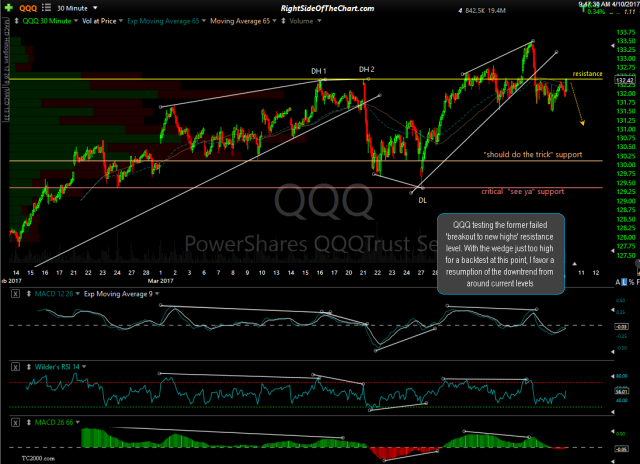Screen dimensions: 640x464
Task: Click the MACD pane top scale arrow
Action: (x=612, y=310)
